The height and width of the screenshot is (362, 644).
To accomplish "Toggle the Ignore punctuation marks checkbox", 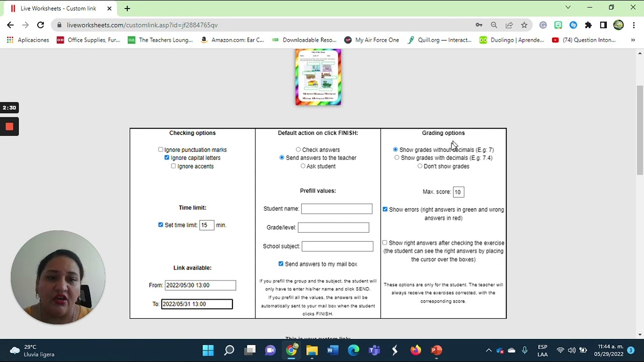I will coord(160,149).
